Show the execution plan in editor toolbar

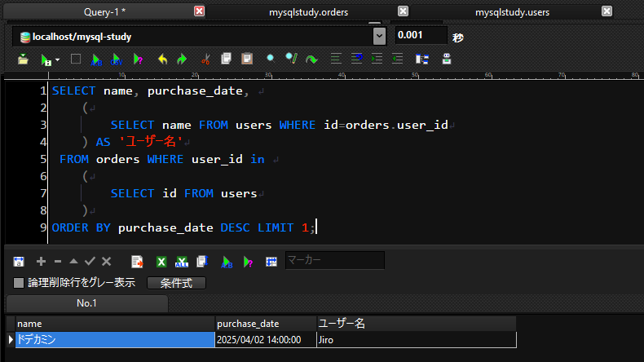[138, 60]
